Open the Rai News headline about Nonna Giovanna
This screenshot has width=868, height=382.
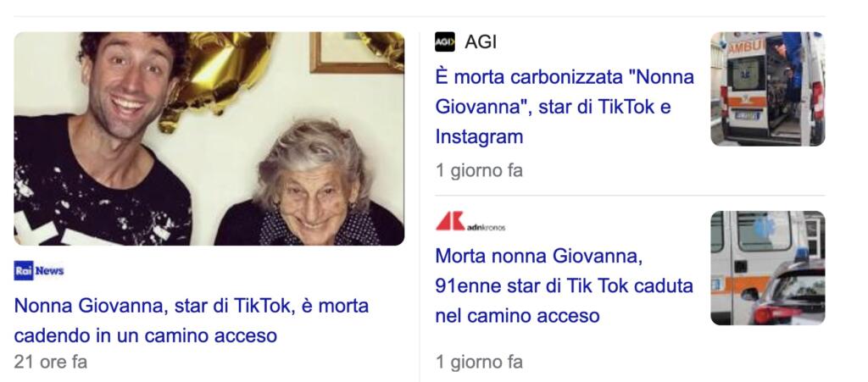pos(191,321)
